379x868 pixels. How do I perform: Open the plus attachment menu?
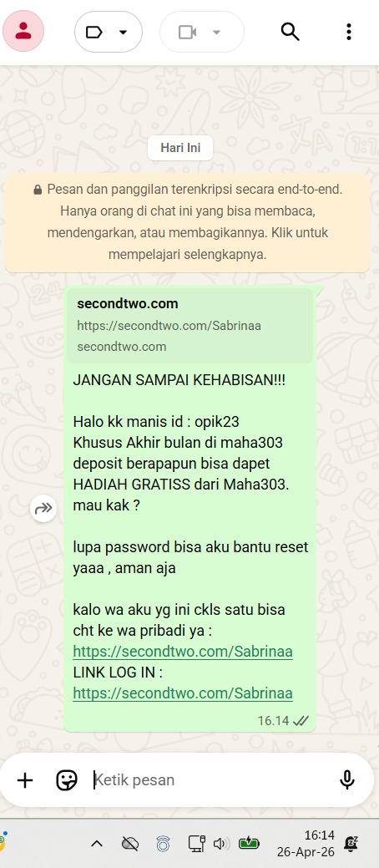coord(25,780)
